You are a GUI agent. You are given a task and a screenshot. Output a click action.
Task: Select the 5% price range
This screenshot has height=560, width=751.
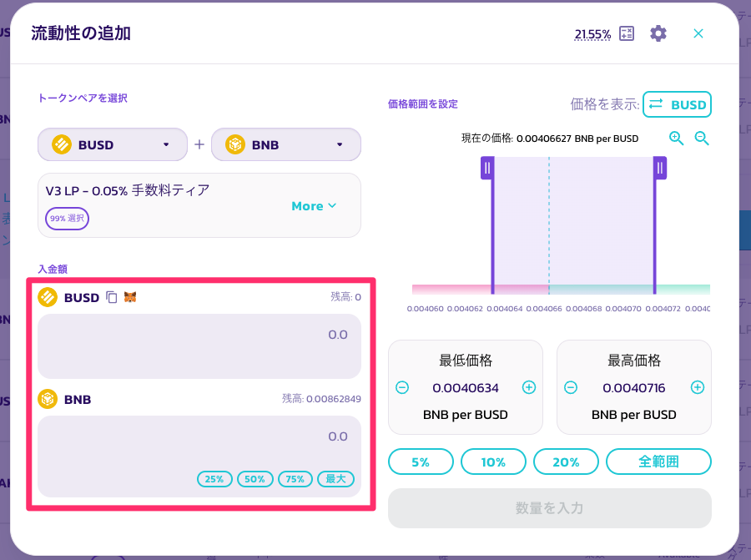click(x=421, y=462)
